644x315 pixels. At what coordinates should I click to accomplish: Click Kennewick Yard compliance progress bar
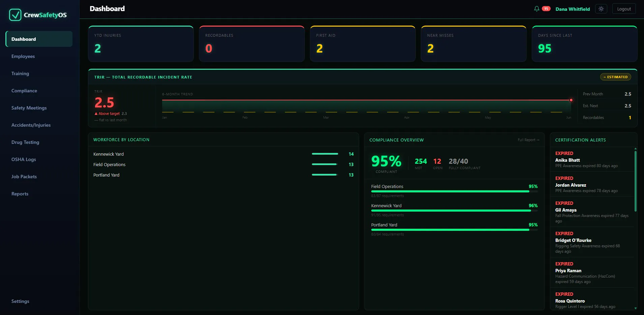454,211
